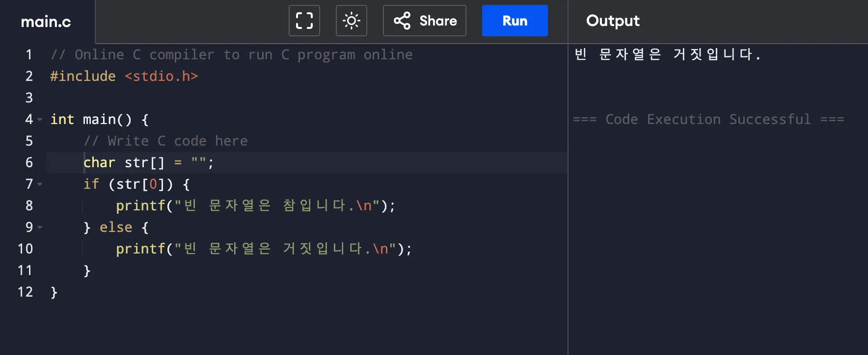Click the '} else {' line
This screenshot has height=355, width=868.
[116, 227]
